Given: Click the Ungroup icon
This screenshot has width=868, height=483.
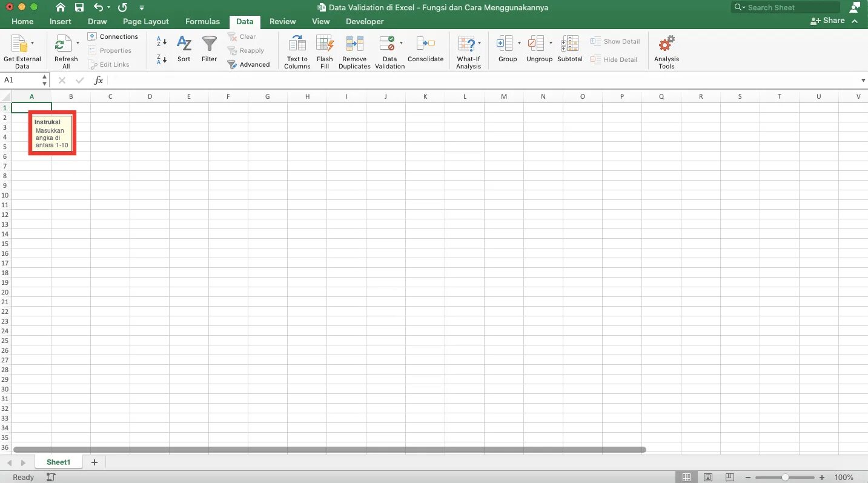Looking at the screenshot, I should coord(535,44).
